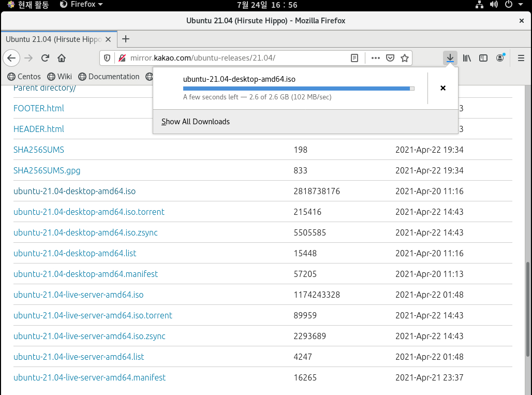532x395 pixels.
Task: Open the Firefox home page icon
Action: 62,58
